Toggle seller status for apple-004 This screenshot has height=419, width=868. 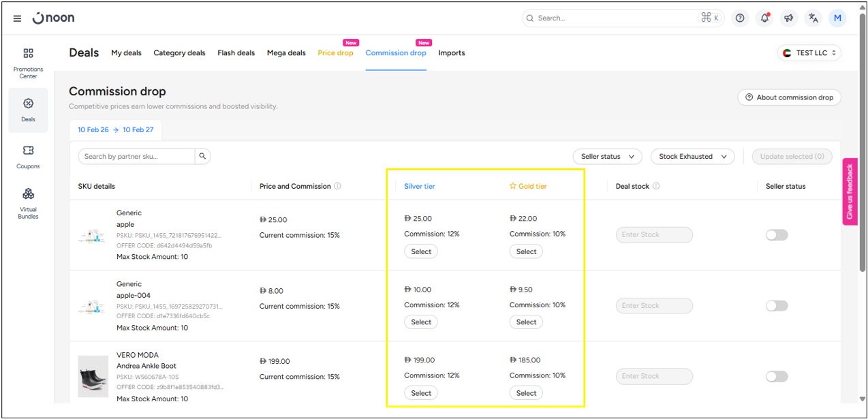click(x=777, y=306)
